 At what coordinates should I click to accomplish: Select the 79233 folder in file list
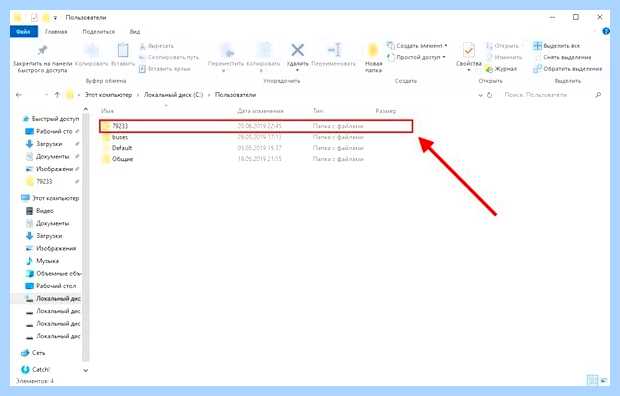click(x=256, y=126)
